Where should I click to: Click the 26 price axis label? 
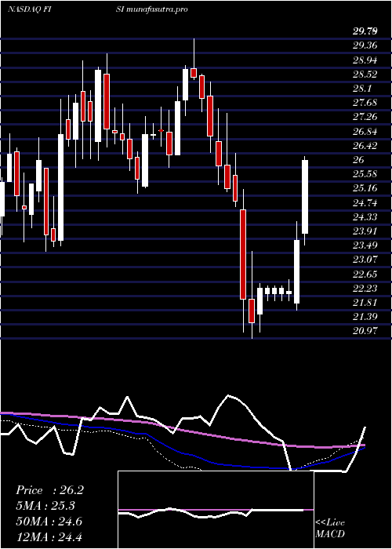click(x=359, y=160)
